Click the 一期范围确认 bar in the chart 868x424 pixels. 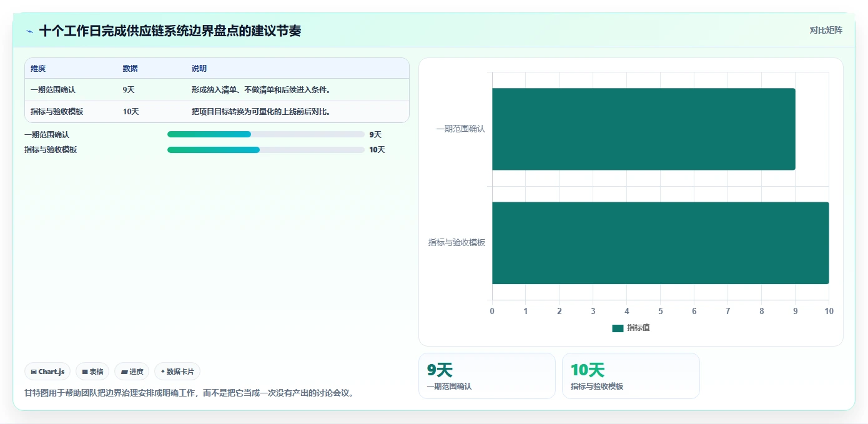point(644,129)
